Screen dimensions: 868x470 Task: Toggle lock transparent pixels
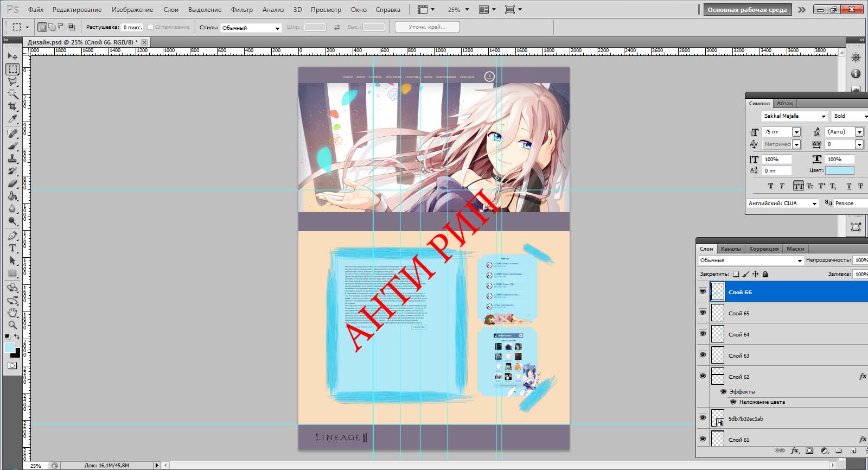coord(736,274)
